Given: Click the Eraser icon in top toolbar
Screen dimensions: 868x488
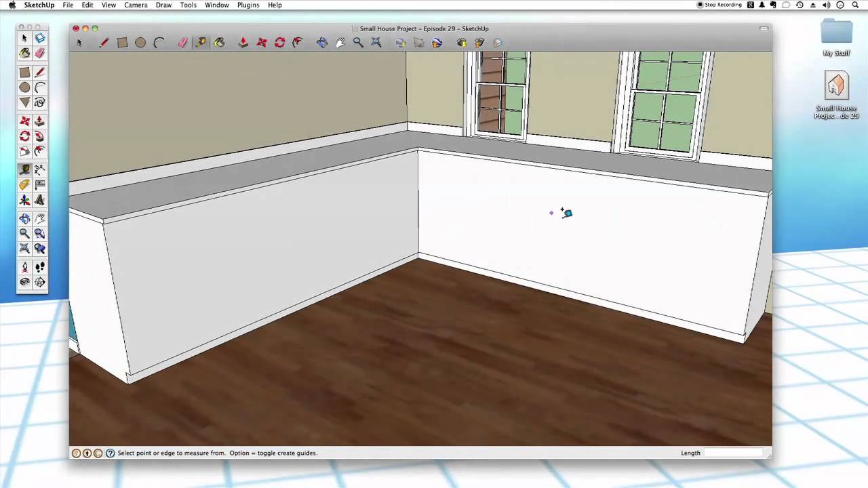Looking at the screenshot, I should [x=183, y=43].
